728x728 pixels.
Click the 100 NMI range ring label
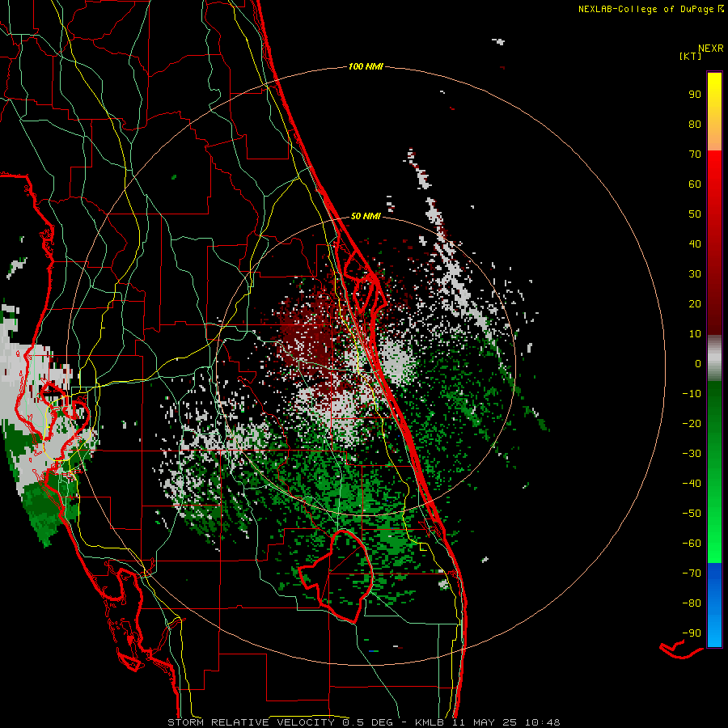click(x=366, y=66)
